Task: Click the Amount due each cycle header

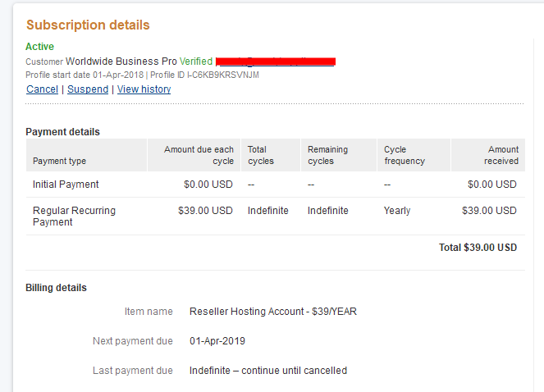Action: pos(199,155)
